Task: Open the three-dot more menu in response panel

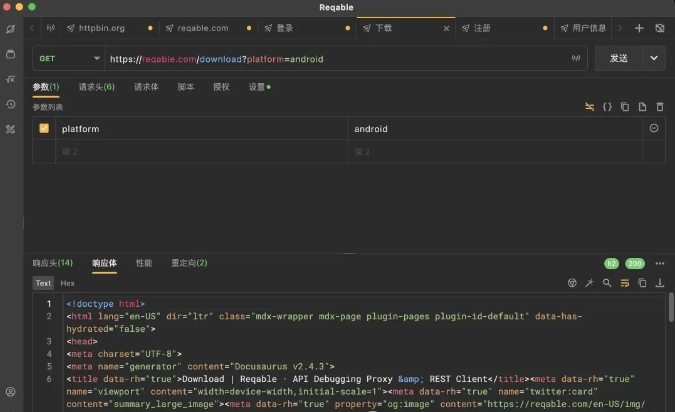Action: pos(660,263)
